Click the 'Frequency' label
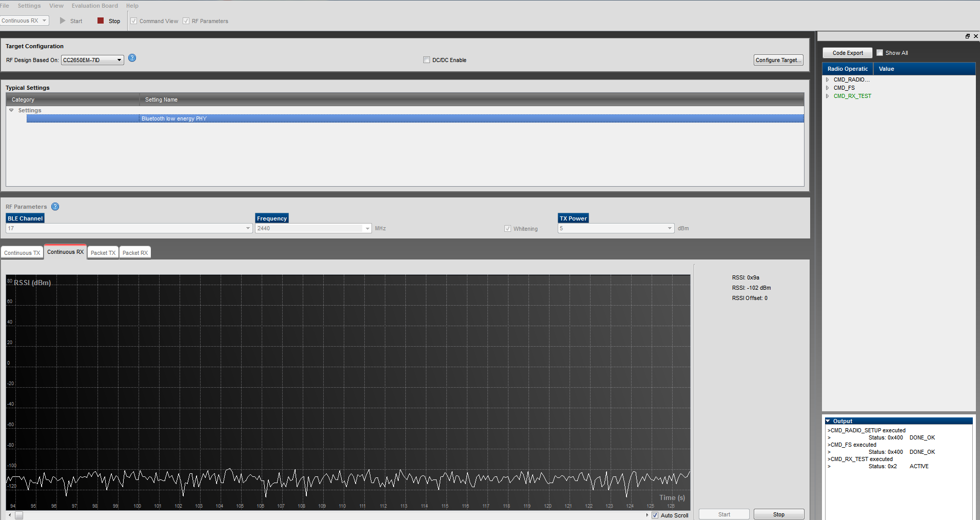This screenshot has width=980, height=520. 272,218
